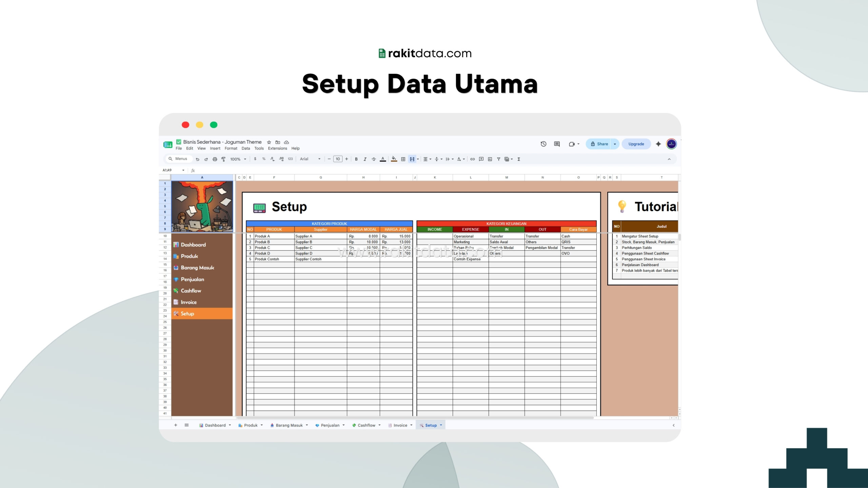Pick a cell fill color

(x=394, y=159)
